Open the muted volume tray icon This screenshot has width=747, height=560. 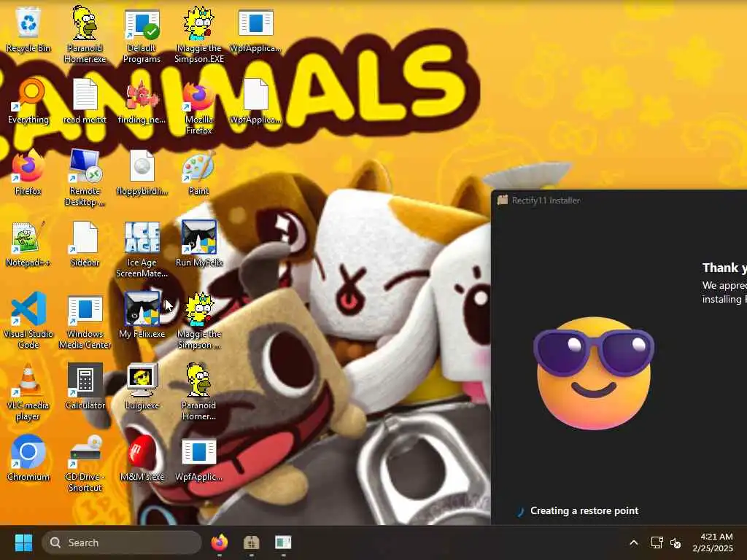click(676, 542)
